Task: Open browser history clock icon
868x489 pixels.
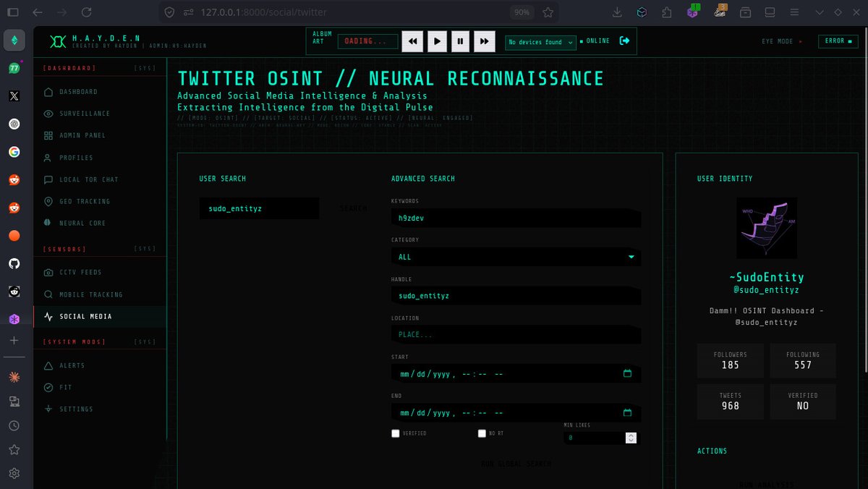Action: 14,426
